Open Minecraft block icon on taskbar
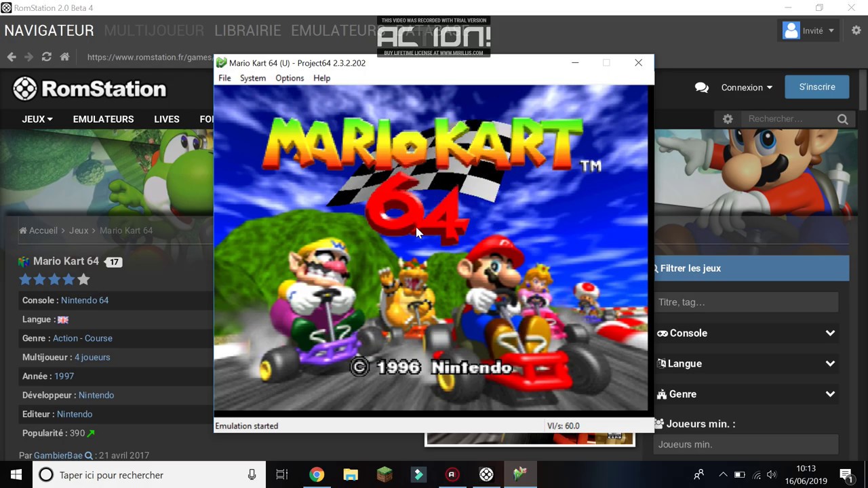868x488 pixels. click(384, 474)
